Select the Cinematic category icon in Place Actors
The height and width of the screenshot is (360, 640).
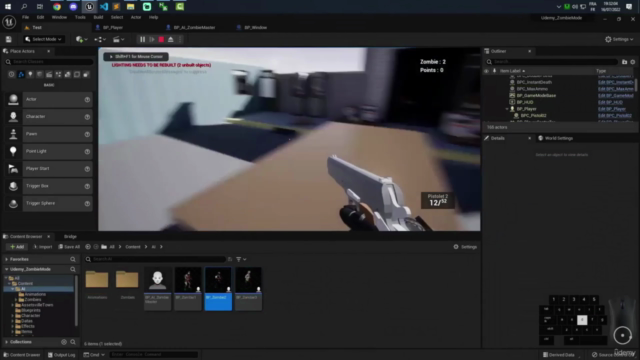[49, 75]
